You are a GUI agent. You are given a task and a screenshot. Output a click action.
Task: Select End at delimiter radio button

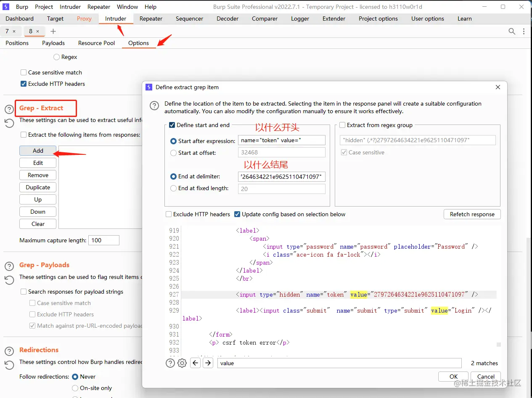[174, 176]
